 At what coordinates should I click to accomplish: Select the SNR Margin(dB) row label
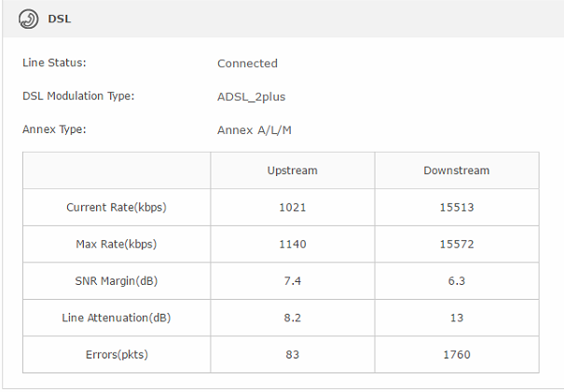117,281
